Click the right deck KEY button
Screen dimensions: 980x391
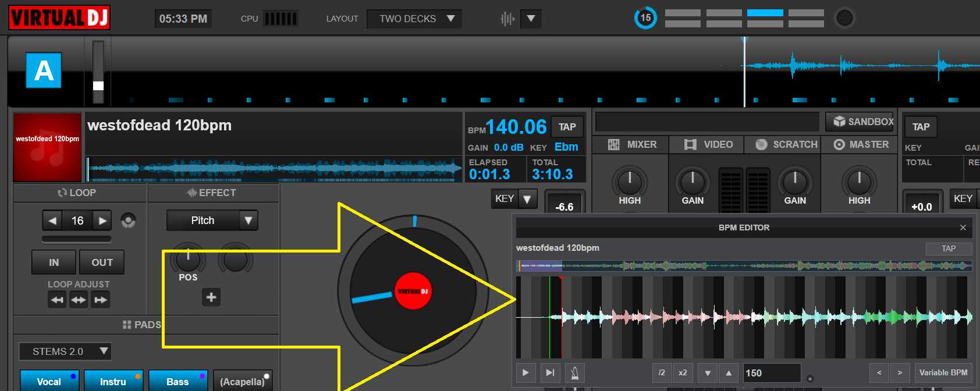pos(963,199)
